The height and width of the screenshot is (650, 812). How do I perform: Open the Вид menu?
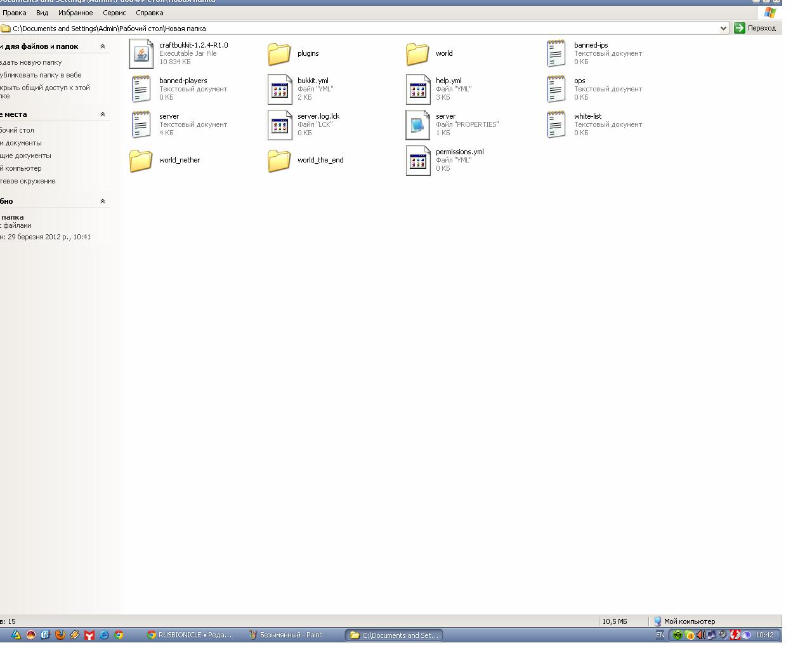(42, 13)
